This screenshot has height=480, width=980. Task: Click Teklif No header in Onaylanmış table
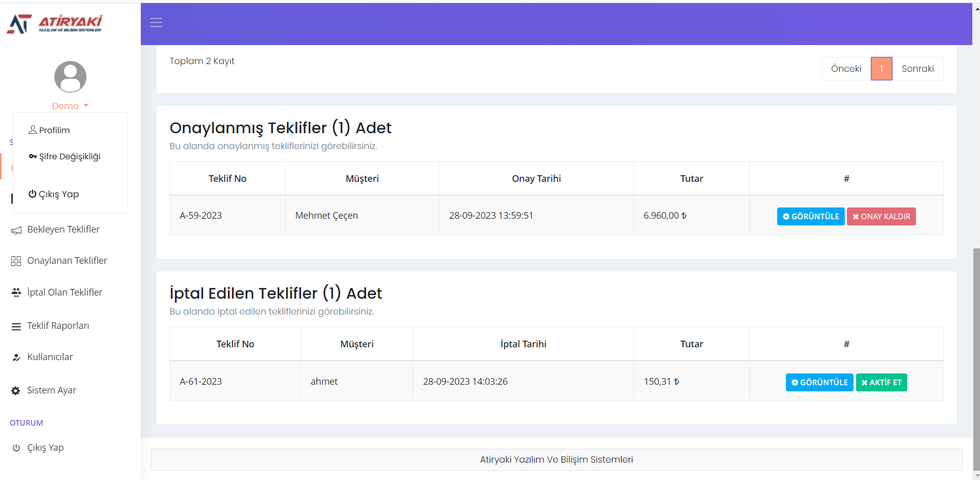coord(227,179)
